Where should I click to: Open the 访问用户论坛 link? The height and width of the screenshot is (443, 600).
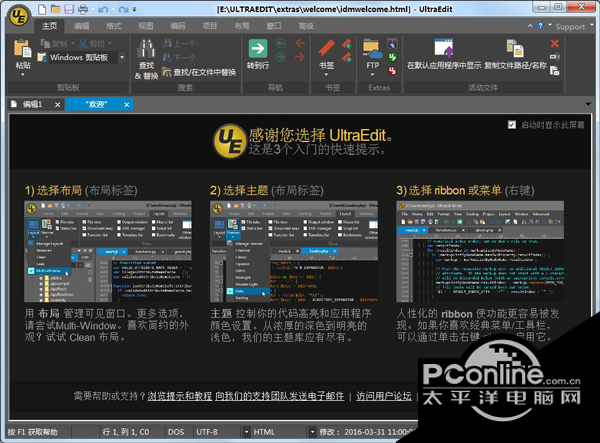point(384,396)
